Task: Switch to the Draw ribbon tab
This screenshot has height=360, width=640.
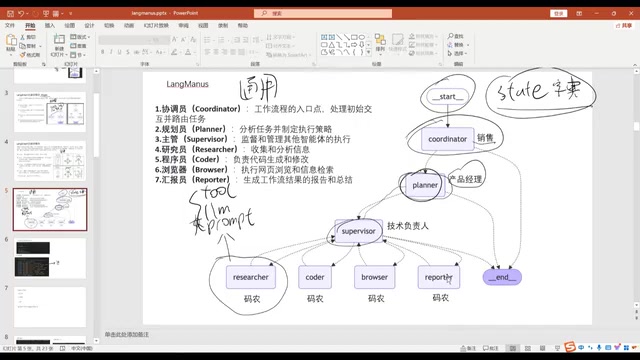Action: [69, 25]
